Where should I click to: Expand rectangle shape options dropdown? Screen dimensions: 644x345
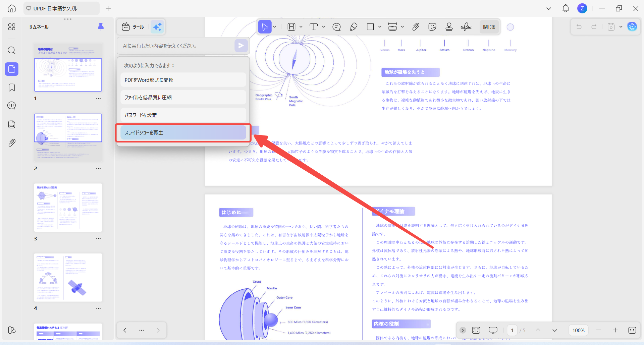(x=380, y=27)
